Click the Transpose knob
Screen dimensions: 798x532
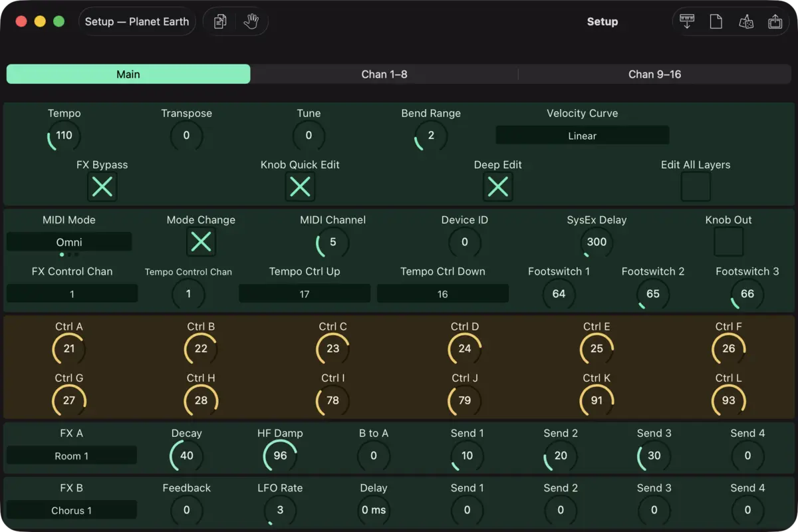(x=186, y=136)
